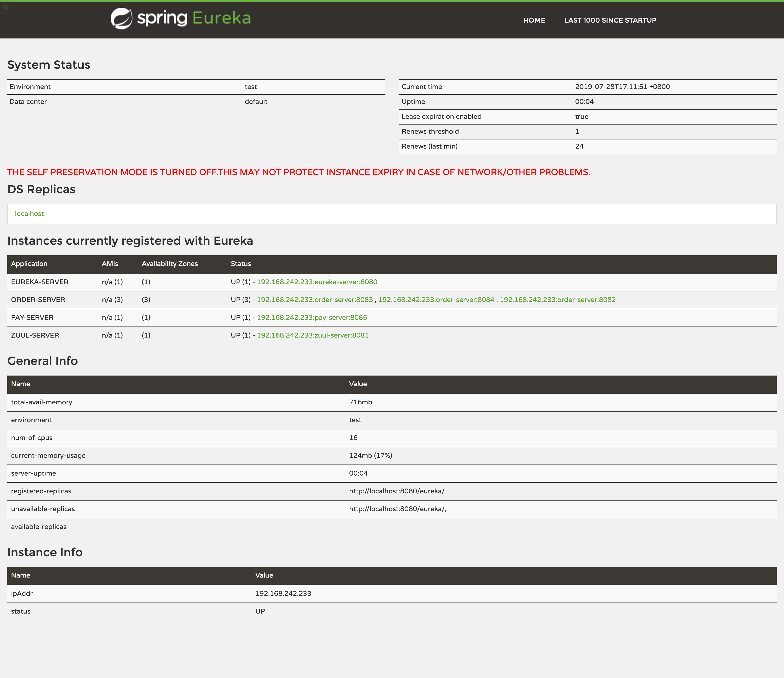Click the ipAddr value 192.168.242.233

pyautogui.click(x=283, y=593)
